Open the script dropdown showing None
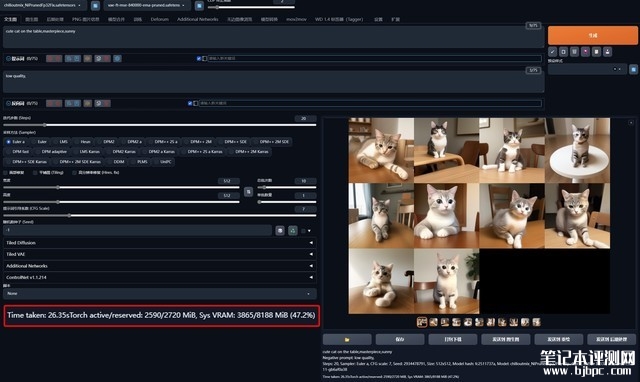The width and height of the screenshot is (640, 382). click(x=160, y=293)
